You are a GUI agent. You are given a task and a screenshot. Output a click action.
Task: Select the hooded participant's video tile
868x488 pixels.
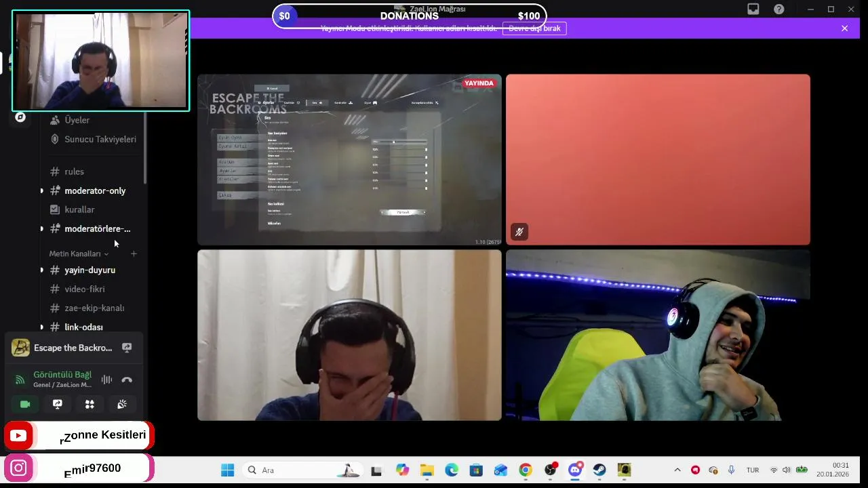(x=658, y=335)
